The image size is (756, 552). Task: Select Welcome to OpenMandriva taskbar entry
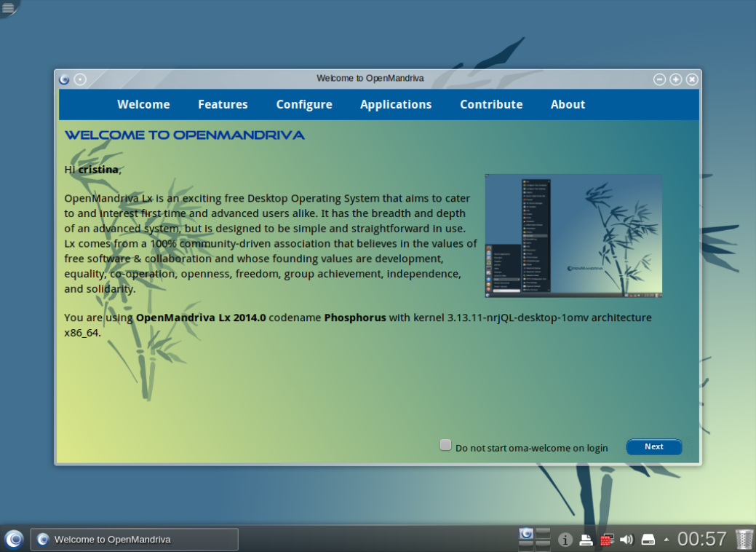point(135,540)
